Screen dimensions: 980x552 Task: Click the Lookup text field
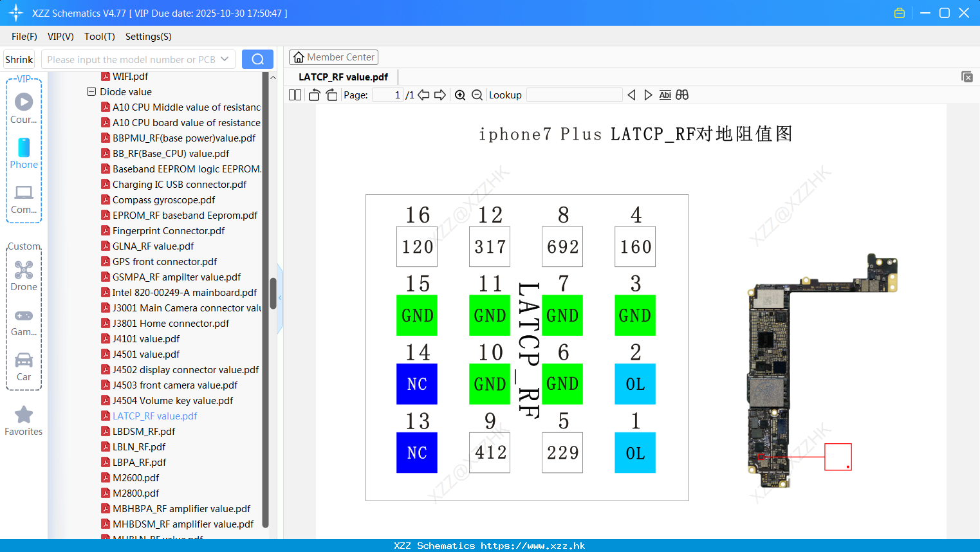[575, 95]
